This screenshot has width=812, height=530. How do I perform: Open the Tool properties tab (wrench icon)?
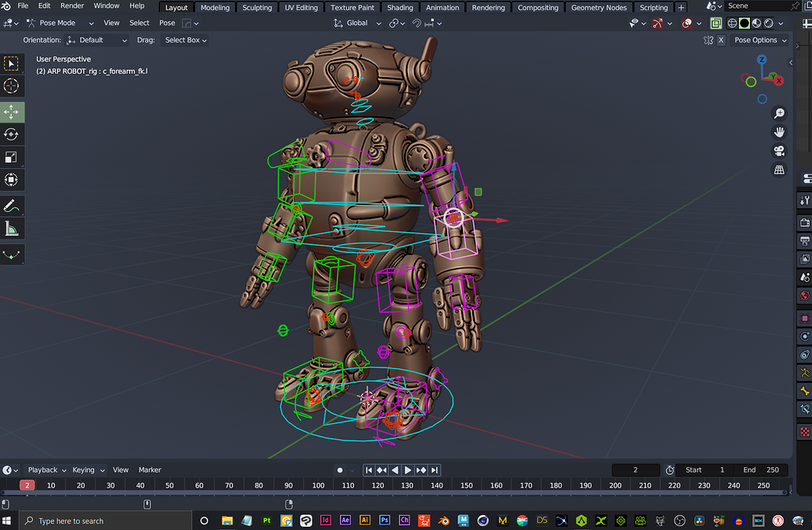click(x=805, y=200)
